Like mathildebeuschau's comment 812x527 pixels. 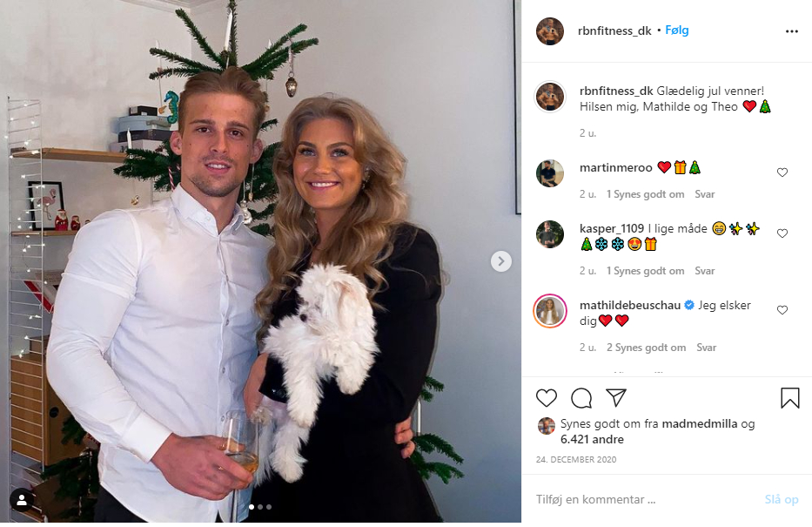(782, 310)
